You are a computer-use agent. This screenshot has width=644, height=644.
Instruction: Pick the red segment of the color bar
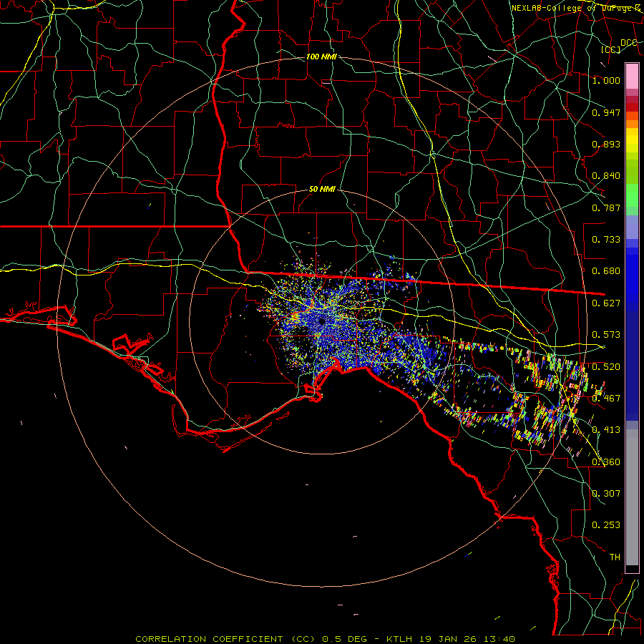coord(632,107)
